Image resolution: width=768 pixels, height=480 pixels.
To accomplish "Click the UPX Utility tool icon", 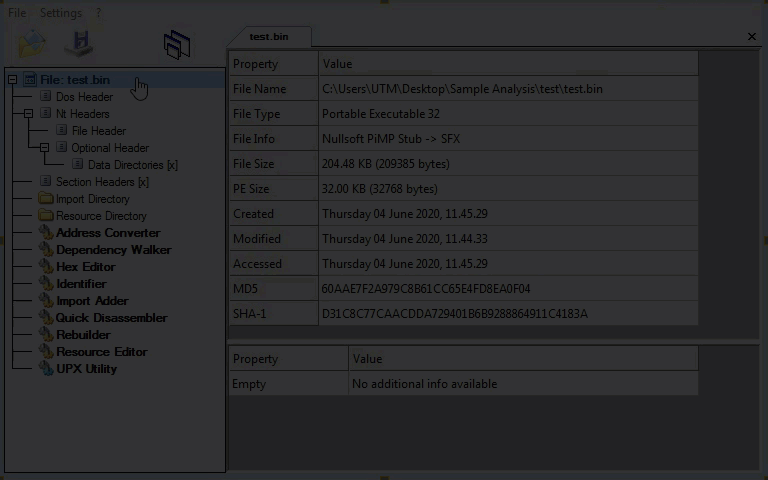I will (46, 368).
